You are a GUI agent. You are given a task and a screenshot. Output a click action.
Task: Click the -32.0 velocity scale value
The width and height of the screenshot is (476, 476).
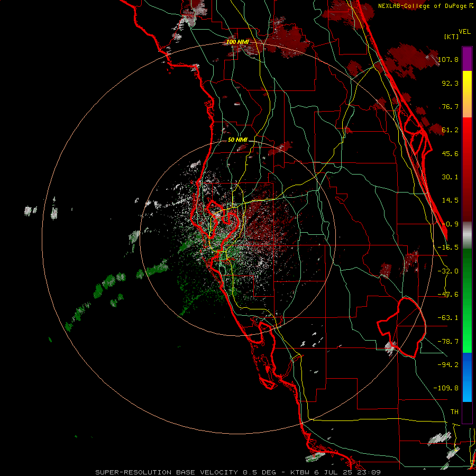pos(448,271)
